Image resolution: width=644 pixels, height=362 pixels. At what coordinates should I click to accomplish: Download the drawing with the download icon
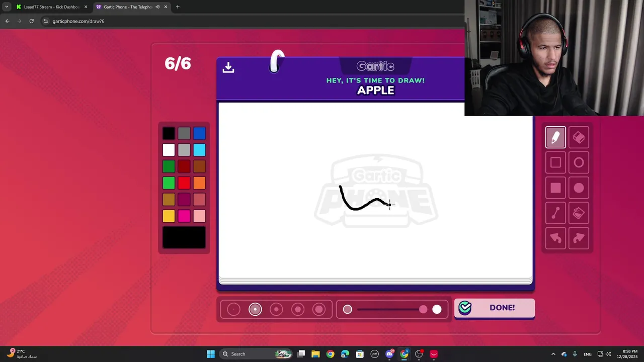[x=228, y=67]
